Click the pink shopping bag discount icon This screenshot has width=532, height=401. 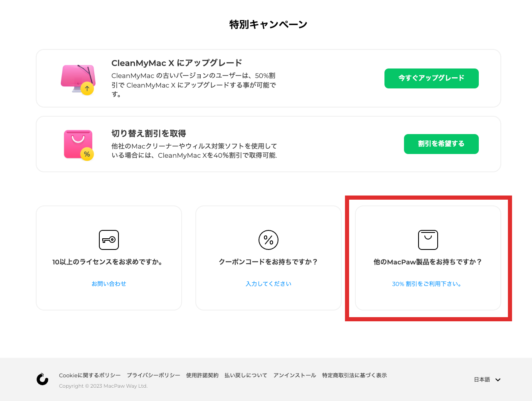pos(79,145)
